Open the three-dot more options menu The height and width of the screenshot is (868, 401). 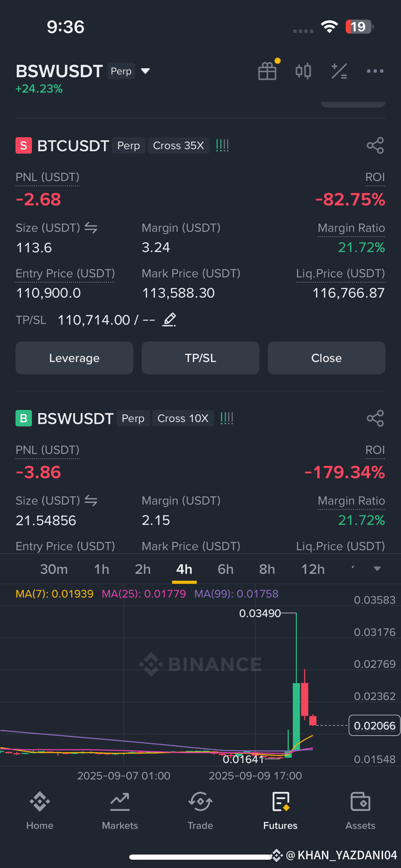click(x=375, y=71)
